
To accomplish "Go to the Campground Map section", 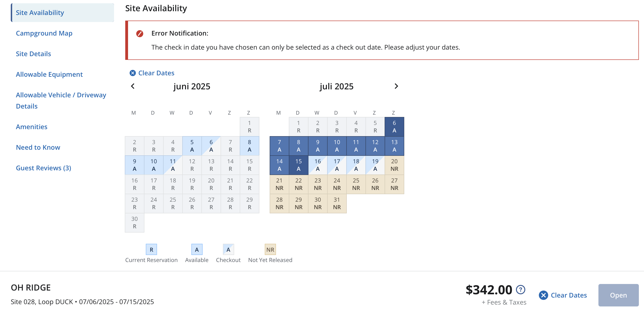I will [44, 33].
